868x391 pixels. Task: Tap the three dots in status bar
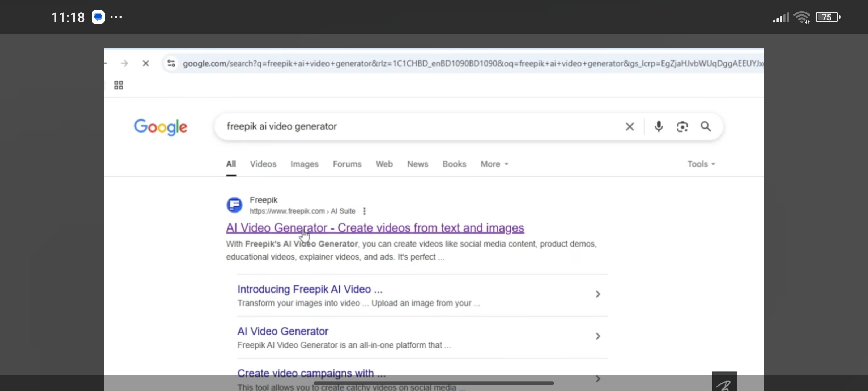(x=116, y=17)
